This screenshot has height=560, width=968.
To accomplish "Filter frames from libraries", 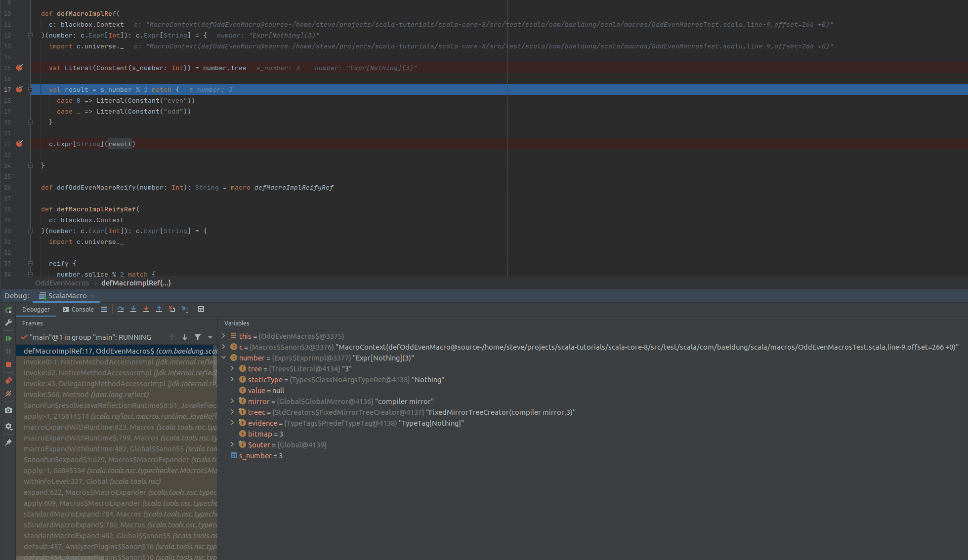I will 198,337.
